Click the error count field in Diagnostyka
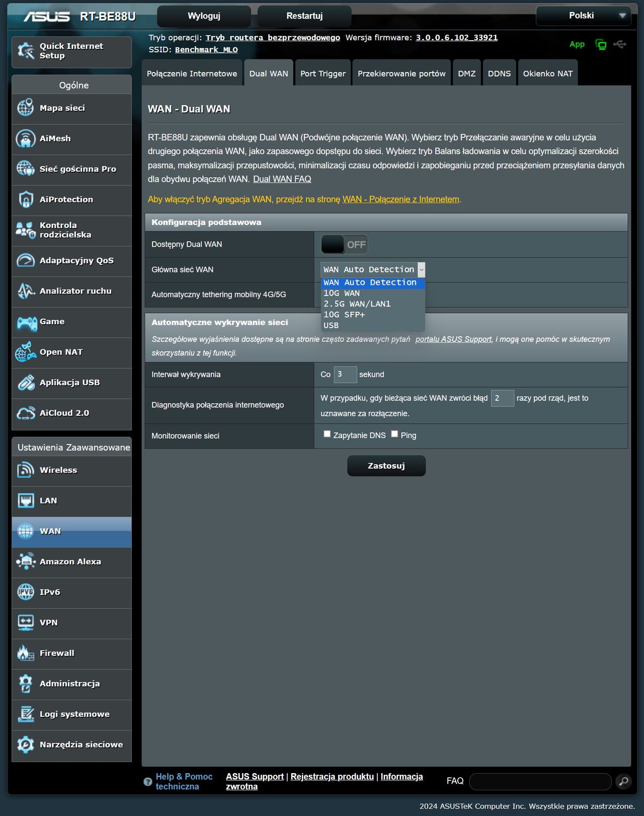 (x=502, y=398)
